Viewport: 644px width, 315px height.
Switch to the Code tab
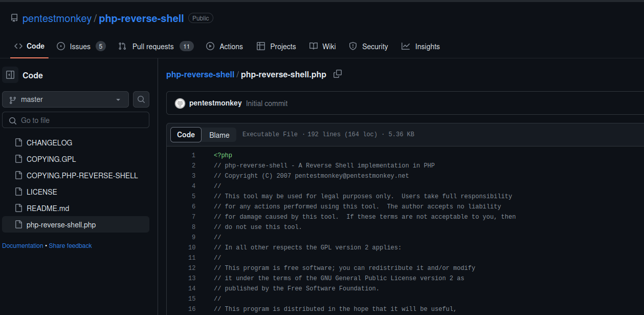point(29,46)
